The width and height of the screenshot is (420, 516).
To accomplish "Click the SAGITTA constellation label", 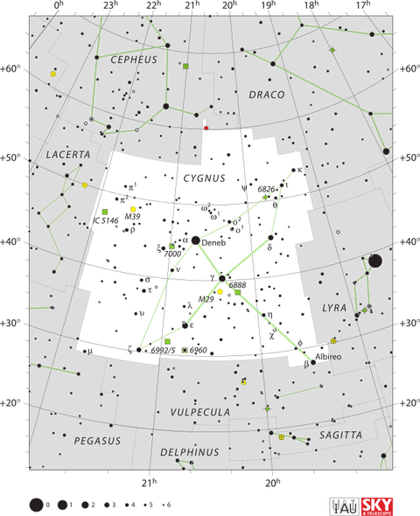I will 340,435.
